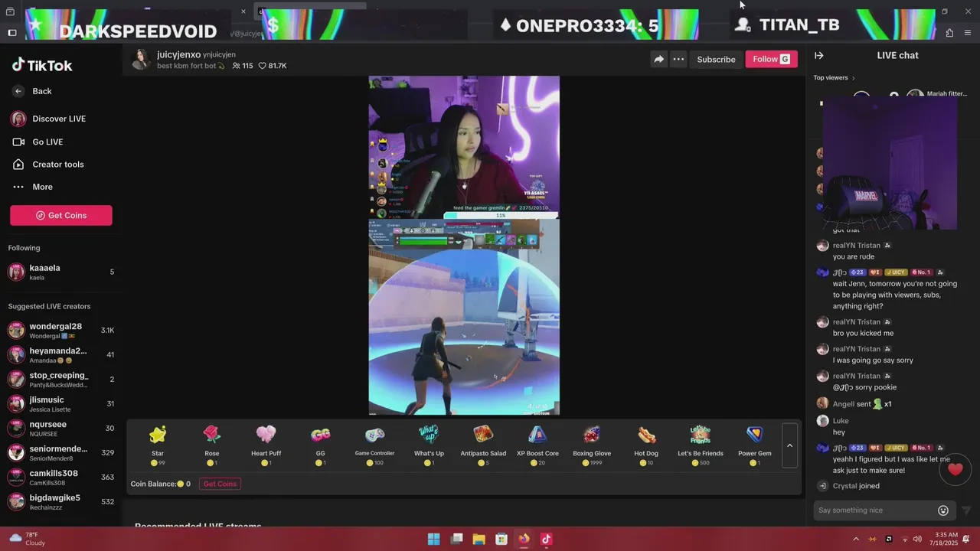980x551 pixels.
Task: Click top viewer Mariah fitter
Action: click(937, 94)
